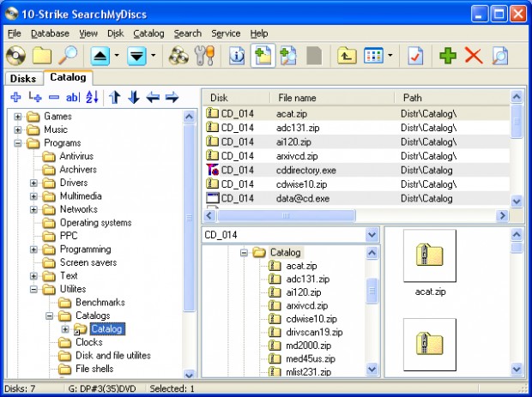Move category down with blue down arrow
The width and height of the screenshot is (532, 397).
tap(134, 97)
